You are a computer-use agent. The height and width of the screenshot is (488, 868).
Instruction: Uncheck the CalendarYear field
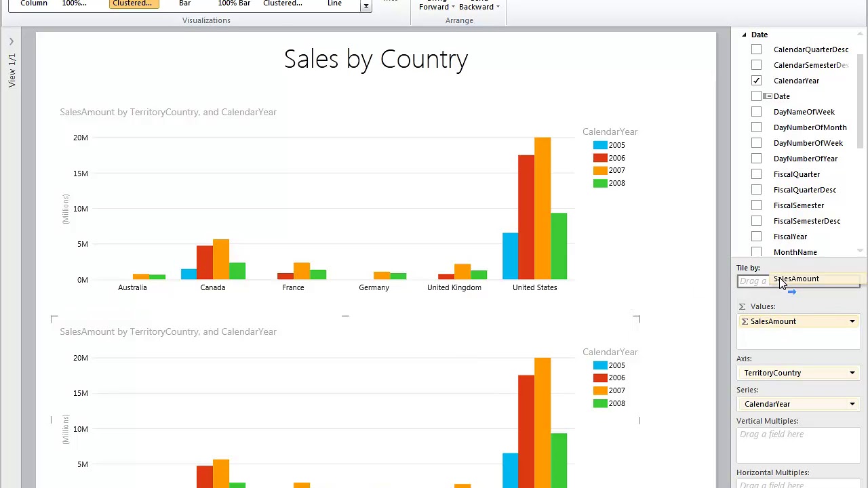click(x=756, y=81)
